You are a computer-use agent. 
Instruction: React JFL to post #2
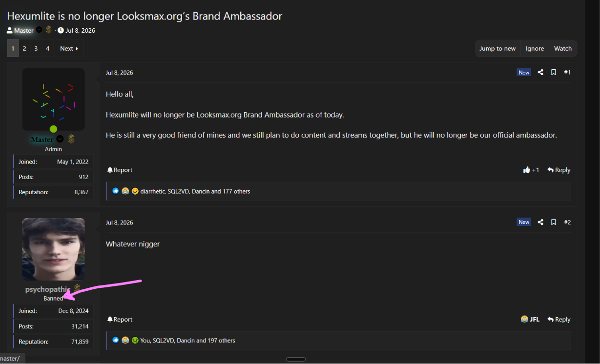[x=530, y=319]
